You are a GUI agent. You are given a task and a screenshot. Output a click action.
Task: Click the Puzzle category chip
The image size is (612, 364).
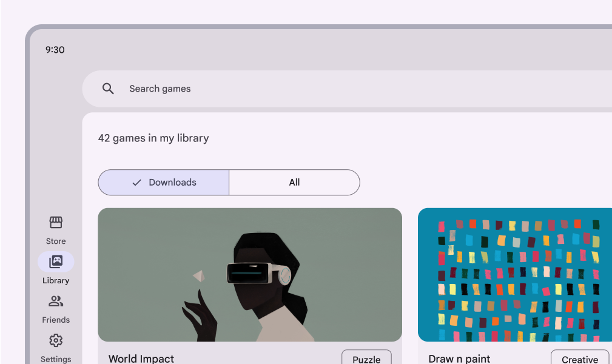point(366,359)
